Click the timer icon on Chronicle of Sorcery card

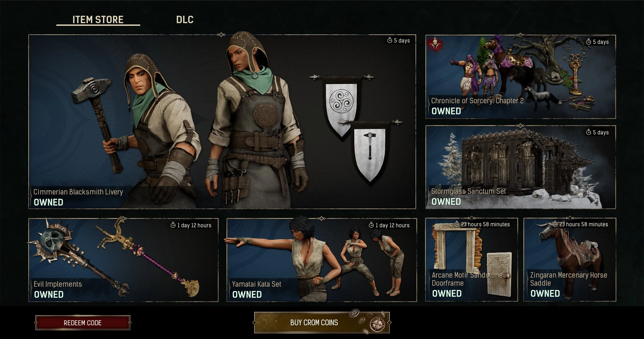point(589,42)
